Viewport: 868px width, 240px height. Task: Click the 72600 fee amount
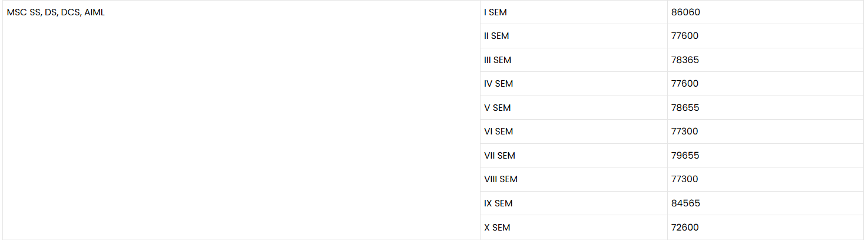pos(685,227)
